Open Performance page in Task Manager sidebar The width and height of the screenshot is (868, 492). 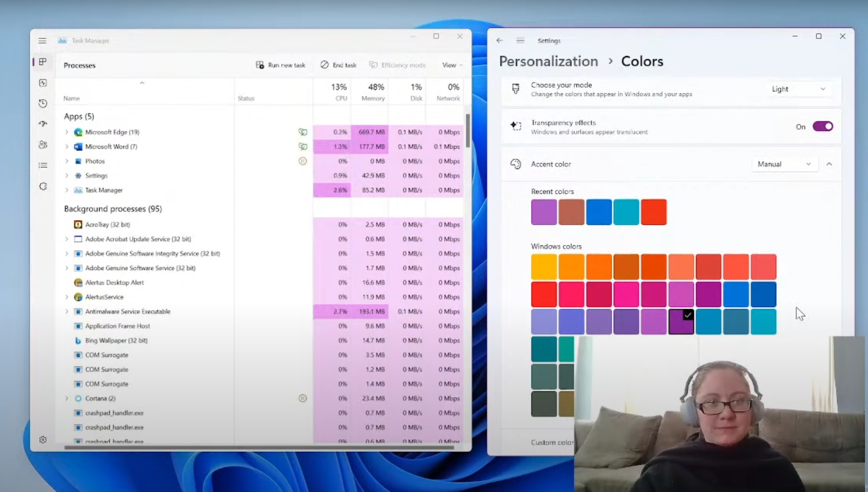click(x=43, y=83)
